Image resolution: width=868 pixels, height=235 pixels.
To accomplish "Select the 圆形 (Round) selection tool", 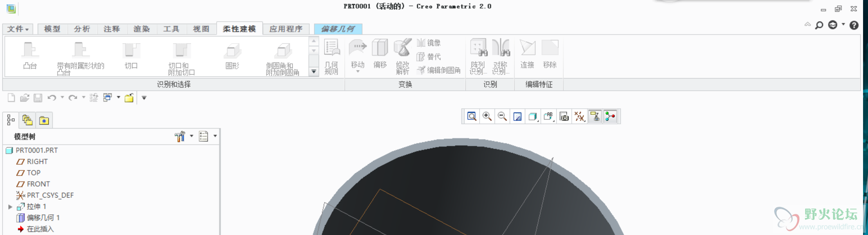I will pos(232,55).
